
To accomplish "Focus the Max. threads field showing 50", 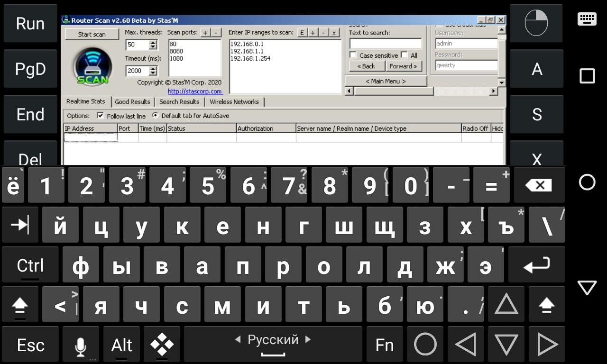I will 138,45.
